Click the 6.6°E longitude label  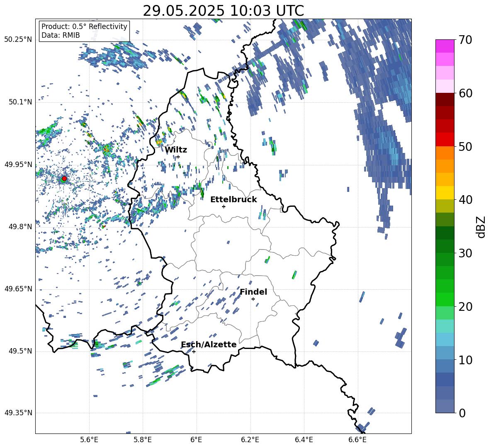[x=357, y=440]
